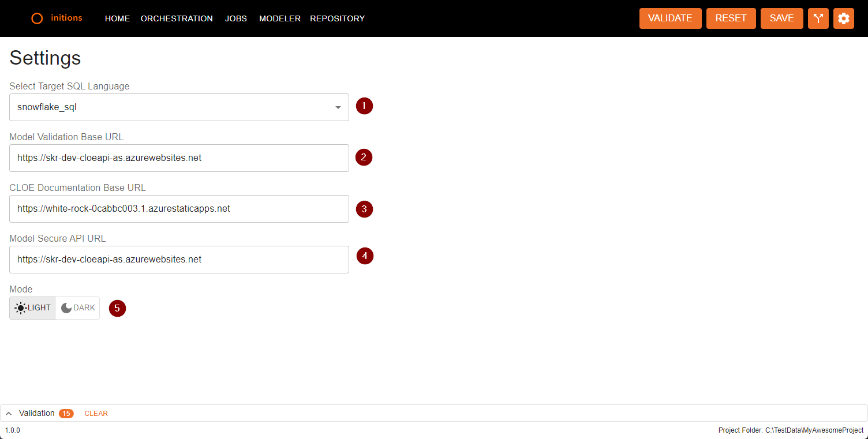Go to the Orchestration menu

[177, 18]
